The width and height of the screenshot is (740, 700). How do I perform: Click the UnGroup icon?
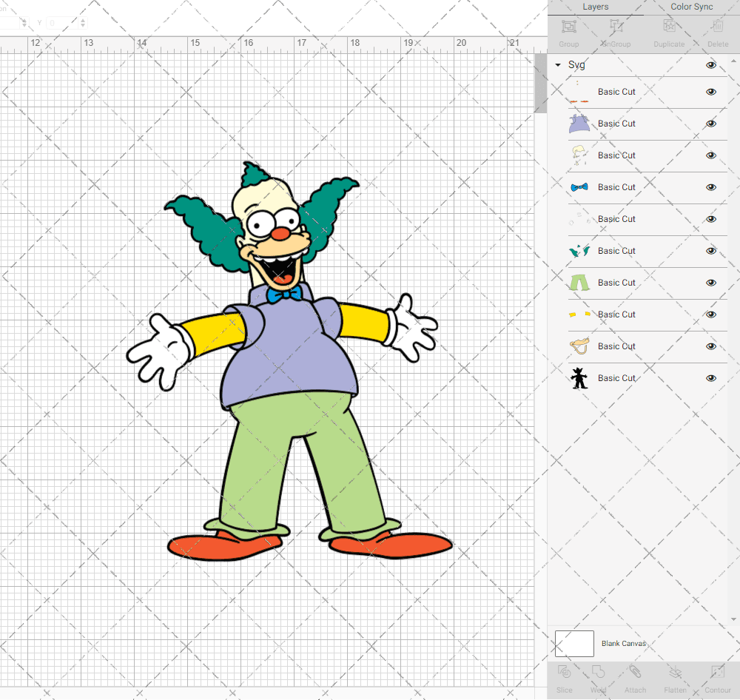pos(616,26)
